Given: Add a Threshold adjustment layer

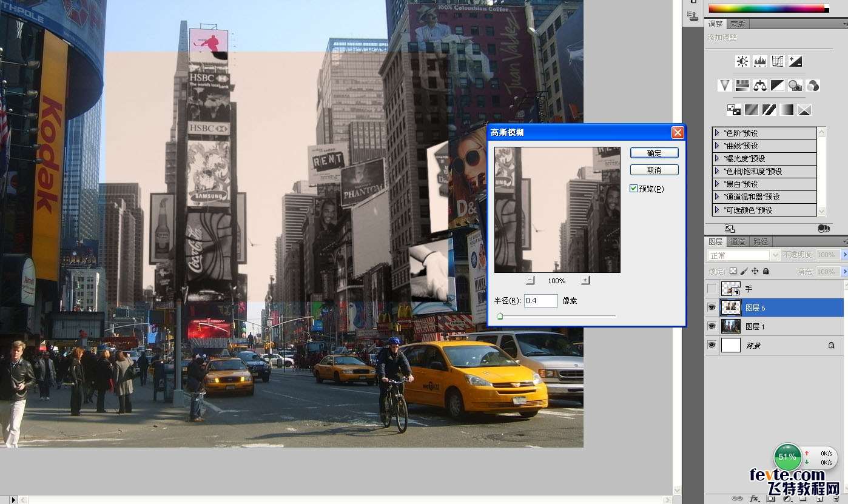Looking at the screenshot, I should tap(769, 110).
